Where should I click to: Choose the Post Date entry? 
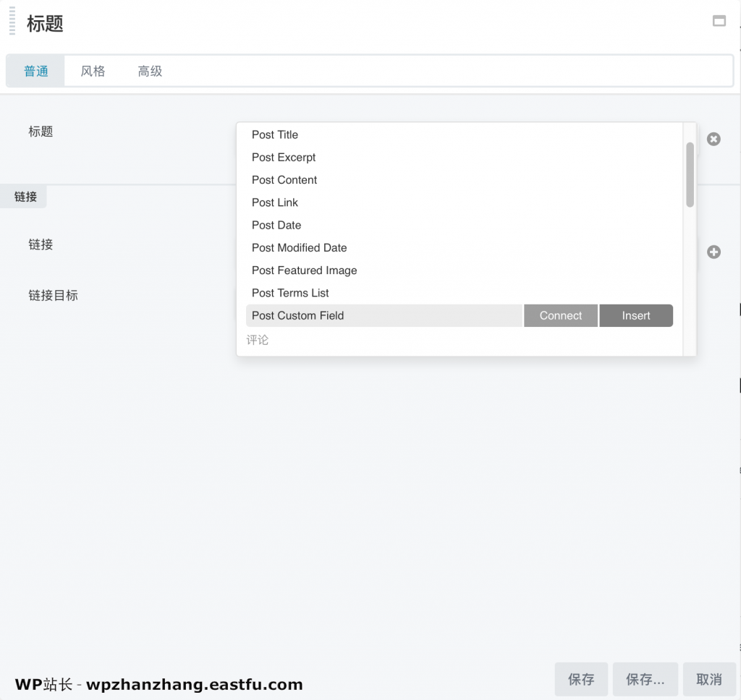(x=276, y=225)
